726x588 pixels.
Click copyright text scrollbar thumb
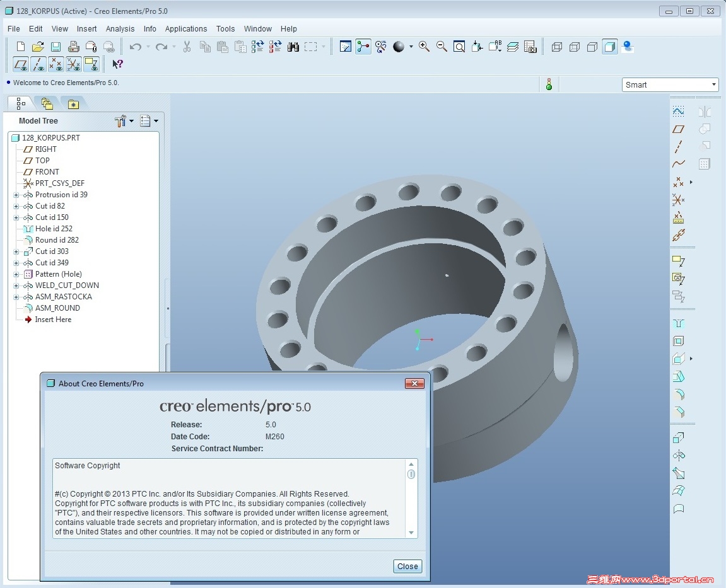[411, 474]
